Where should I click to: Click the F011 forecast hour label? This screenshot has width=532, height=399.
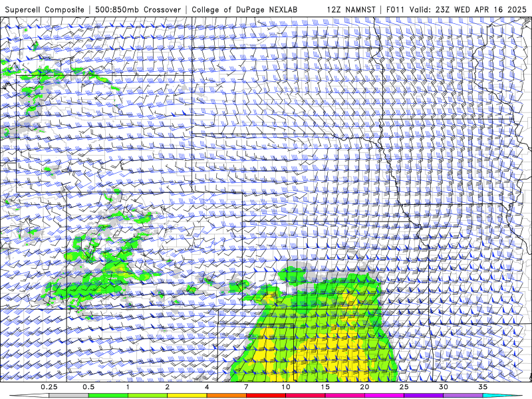click(x=395, y=9)
